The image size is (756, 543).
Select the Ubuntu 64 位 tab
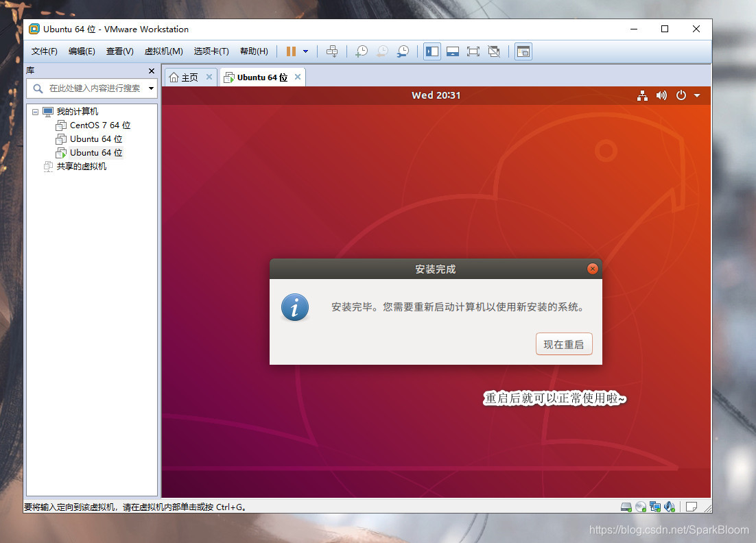(x=262, y=77)
